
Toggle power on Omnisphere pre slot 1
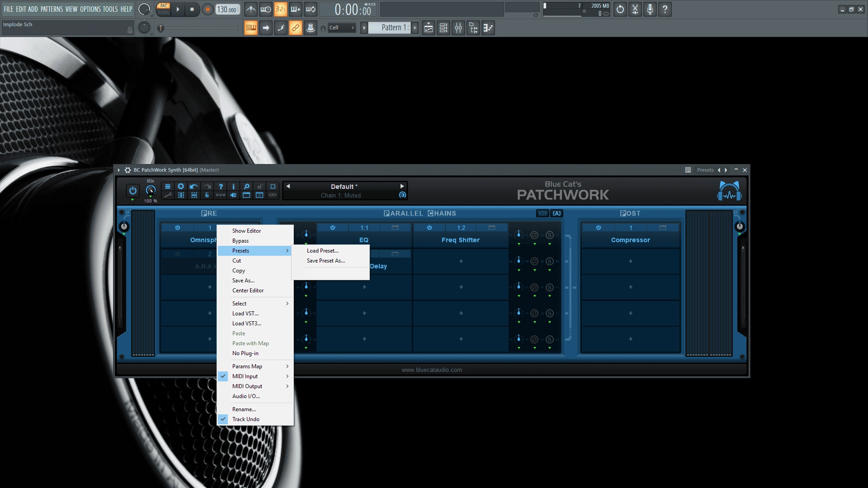pyautogui.click(x=178, y=228)
